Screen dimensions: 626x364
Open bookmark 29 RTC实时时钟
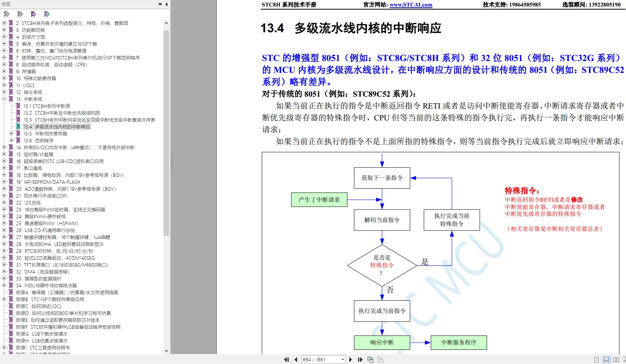tap(55, 251)
